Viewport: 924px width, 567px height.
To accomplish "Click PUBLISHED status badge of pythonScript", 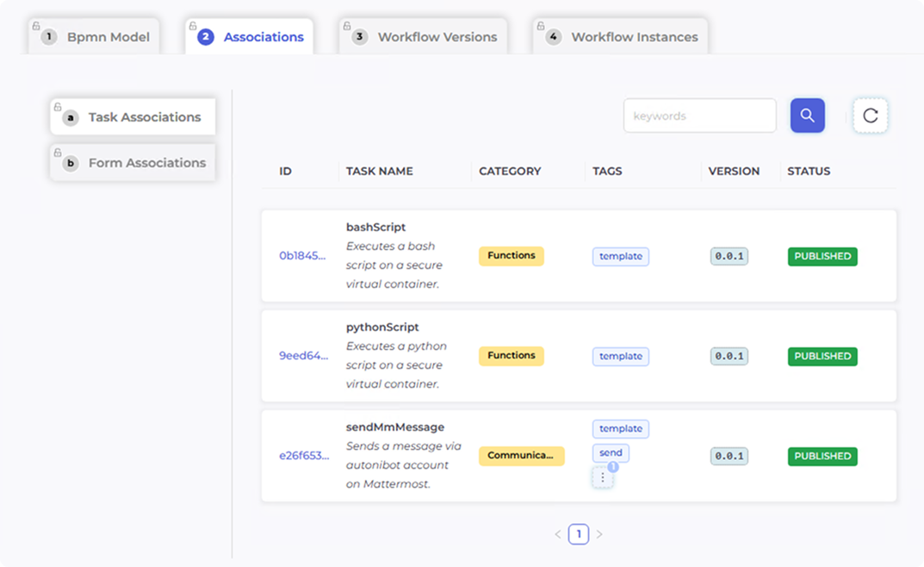I will (x=822, y=356).
